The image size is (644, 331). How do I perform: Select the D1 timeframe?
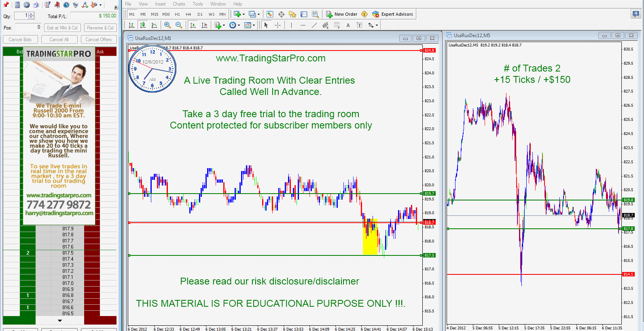(200, 14)
